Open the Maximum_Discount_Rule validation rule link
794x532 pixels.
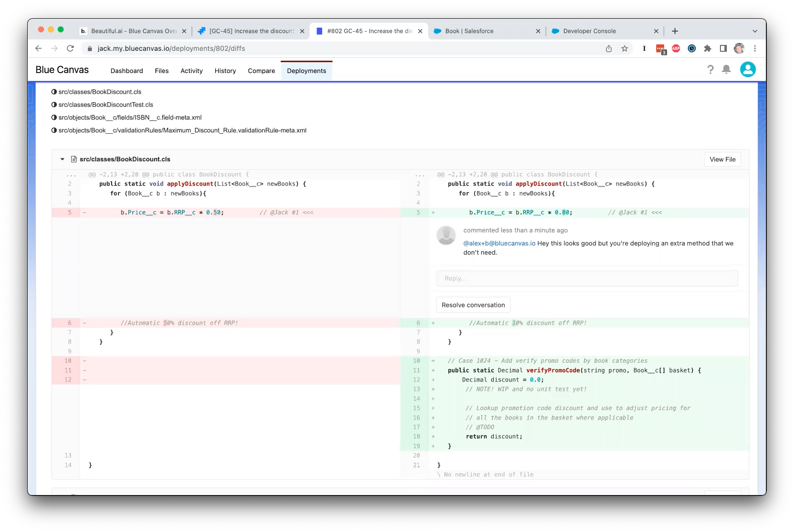(x=182, y=130)
